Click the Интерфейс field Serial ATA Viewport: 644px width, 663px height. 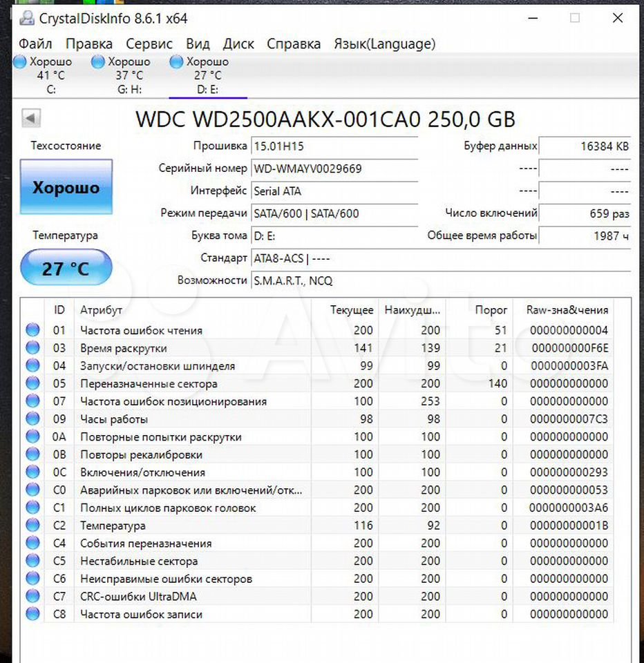point(334,191)
